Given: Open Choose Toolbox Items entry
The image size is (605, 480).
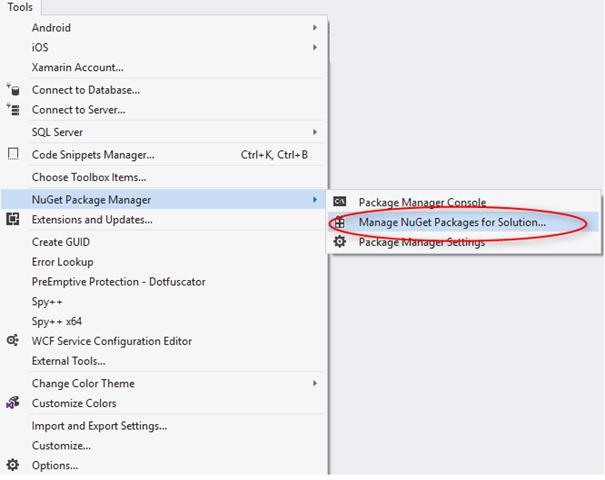Looking at the screenshot, I should pyautogui.click(x=164, y=177).
